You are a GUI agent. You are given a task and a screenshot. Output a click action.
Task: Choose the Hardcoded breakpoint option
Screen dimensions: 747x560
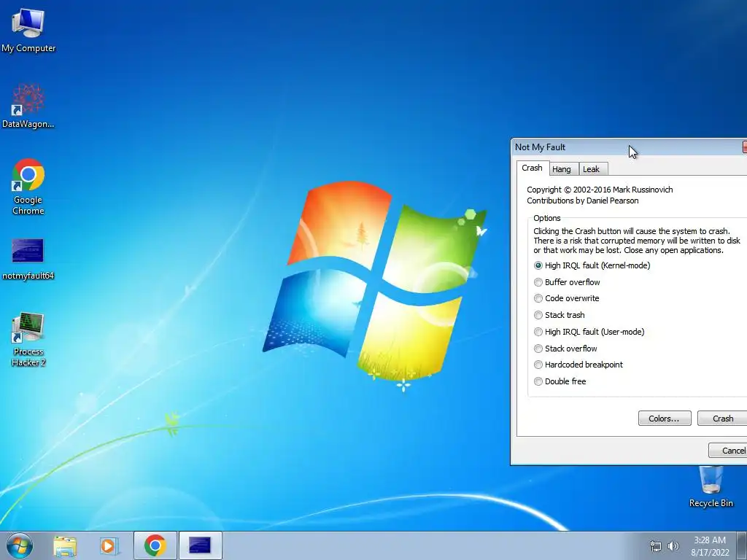(578, 365)
